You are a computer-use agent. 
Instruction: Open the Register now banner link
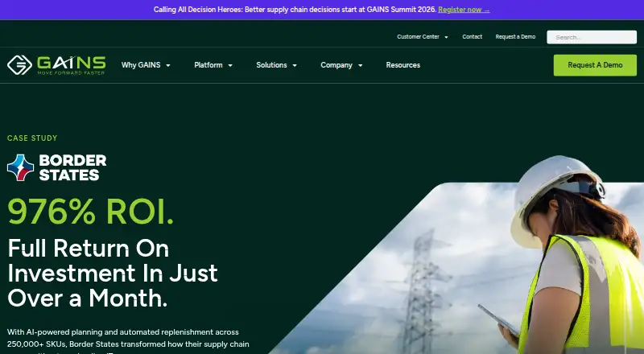tap(464, 10)
